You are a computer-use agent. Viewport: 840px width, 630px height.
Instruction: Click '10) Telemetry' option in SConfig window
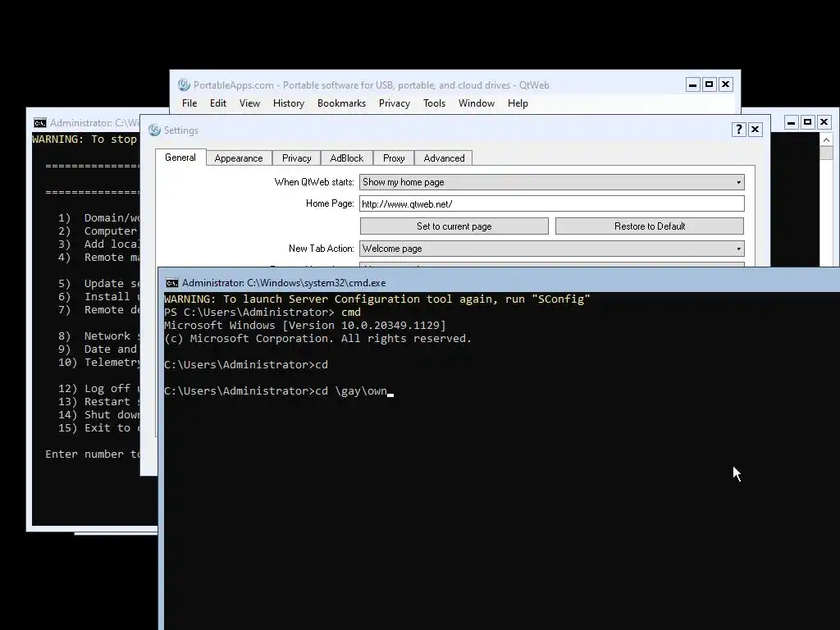(98, 362)
